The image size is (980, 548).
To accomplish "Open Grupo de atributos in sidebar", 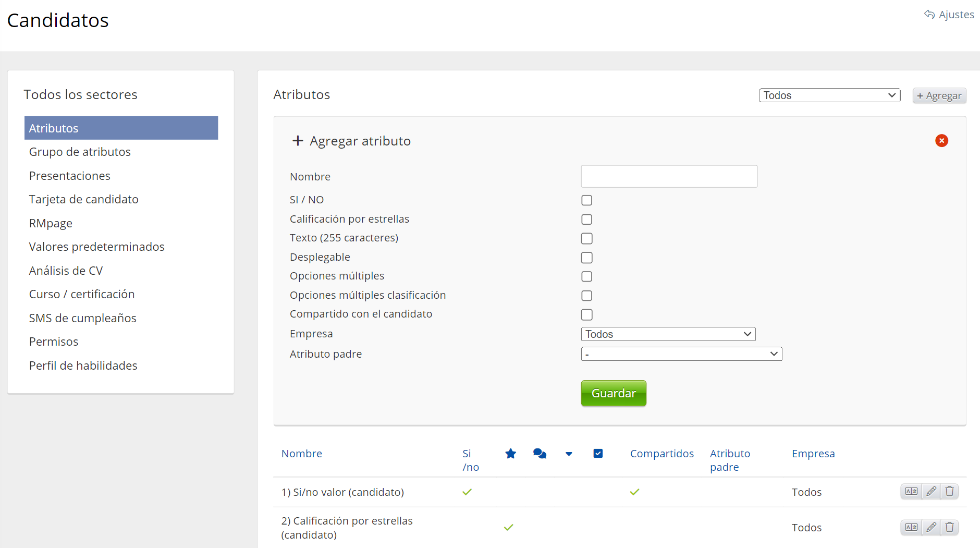I will pos(80,152).
